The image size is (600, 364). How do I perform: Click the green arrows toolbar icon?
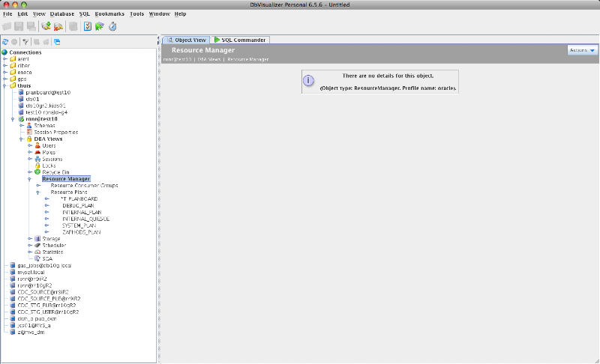coord(100,26)
